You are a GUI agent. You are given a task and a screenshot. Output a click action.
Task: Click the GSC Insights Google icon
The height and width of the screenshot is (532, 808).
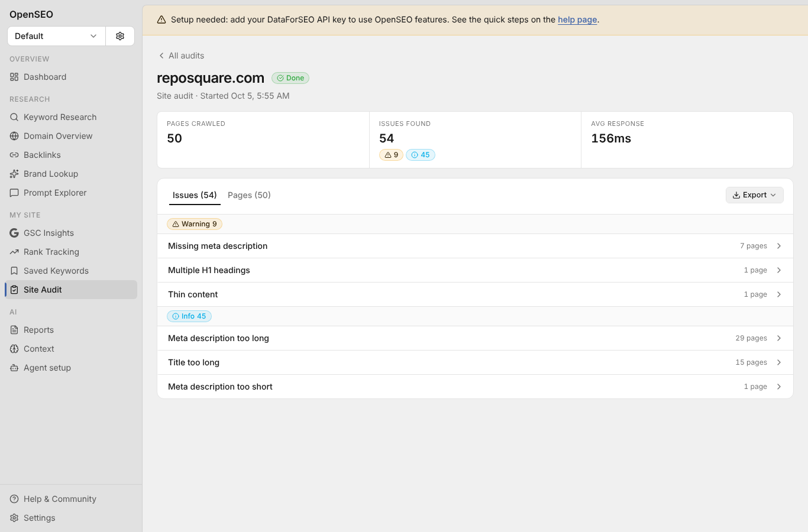(x=14, y=233)
